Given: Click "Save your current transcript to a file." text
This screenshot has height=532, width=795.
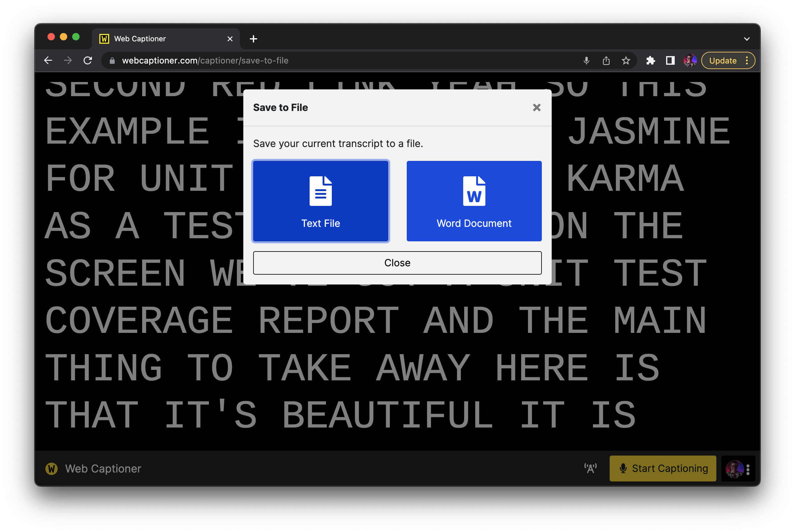Looking at the screenshot, I should 338,144.
